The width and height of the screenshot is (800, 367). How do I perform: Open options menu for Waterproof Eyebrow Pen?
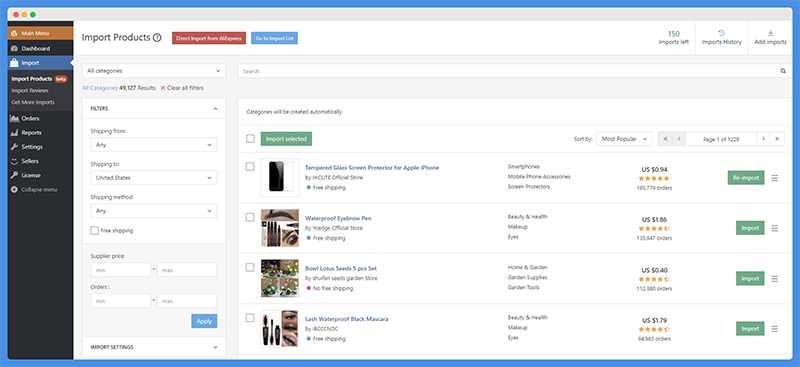pyautogui.click(x=774, y=228)
